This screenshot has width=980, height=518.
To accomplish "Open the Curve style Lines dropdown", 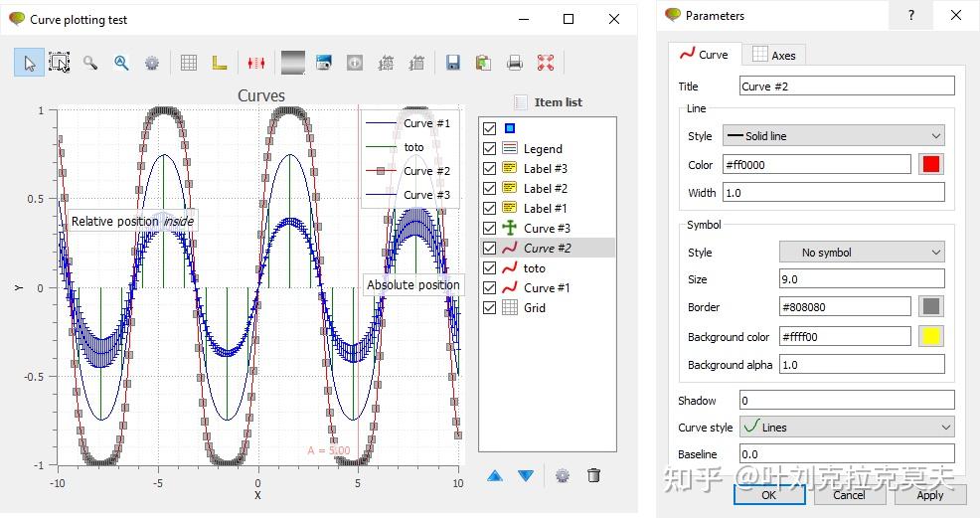I will click(x=847, y=428).
